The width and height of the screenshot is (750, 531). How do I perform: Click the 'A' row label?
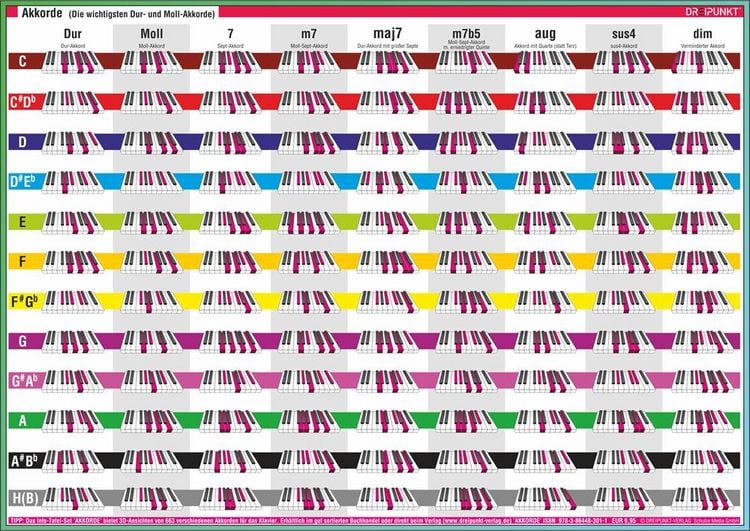coord(22,421)
